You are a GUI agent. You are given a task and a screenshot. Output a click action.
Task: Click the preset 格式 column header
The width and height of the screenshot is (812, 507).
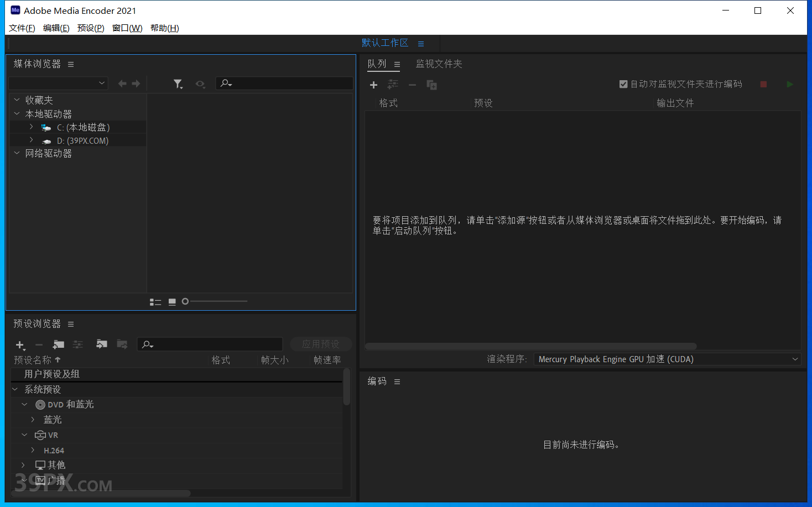[221, 360]
